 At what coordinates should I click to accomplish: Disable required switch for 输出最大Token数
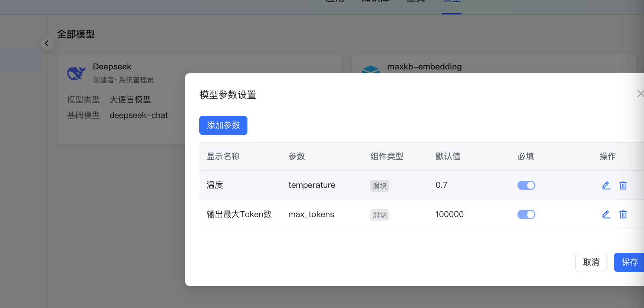[x=526, y=214]
